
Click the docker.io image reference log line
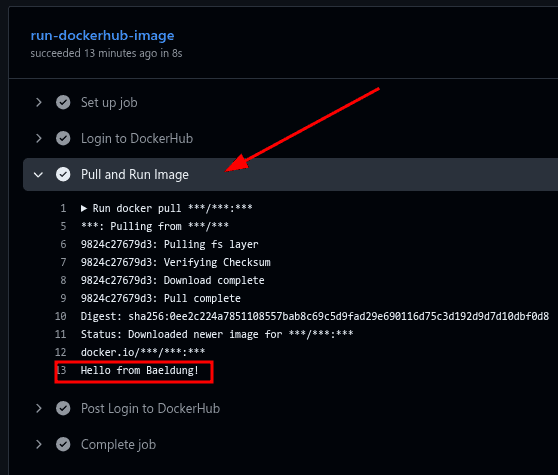pos(143,352)
